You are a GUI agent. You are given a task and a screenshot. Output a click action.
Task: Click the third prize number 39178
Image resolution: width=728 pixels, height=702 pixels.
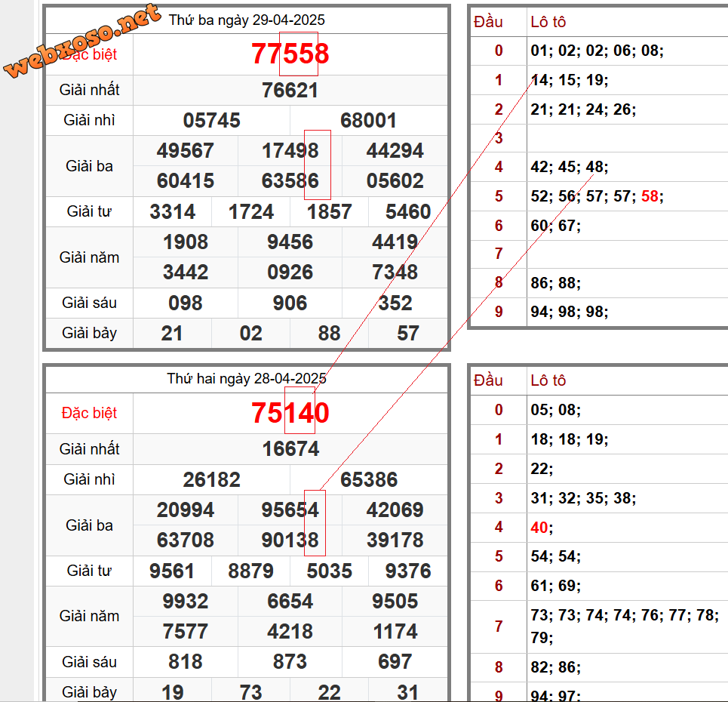coord(395,540)
